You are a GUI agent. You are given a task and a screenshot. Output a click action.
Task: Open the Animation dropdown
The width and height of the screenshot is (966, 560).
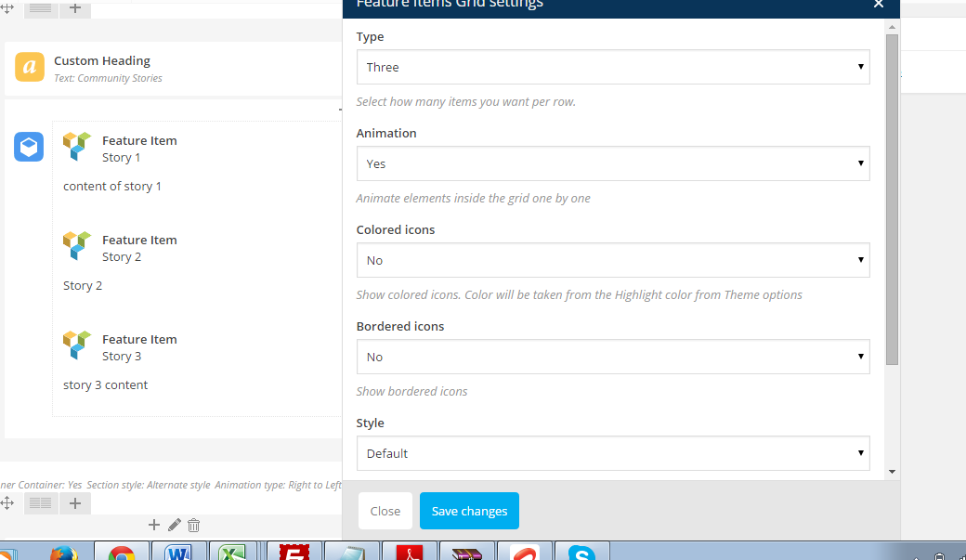613,163
